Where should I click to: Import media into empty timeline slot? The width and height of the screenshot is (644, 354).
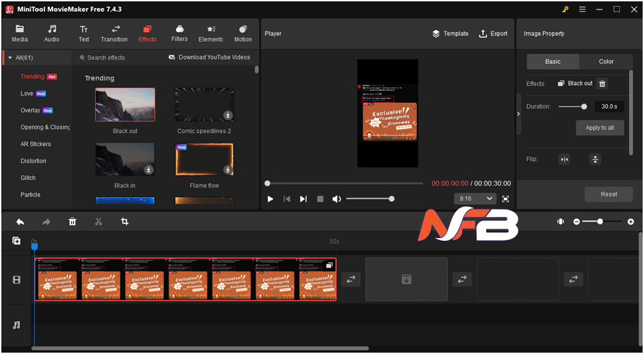[x=406, y=280]
